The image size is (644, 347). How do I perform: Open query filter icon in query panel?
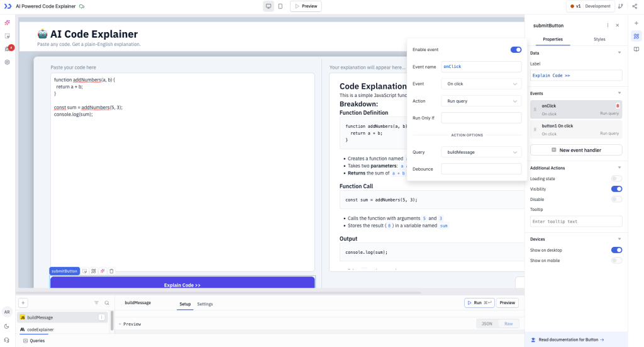click(x=96, y=303)
